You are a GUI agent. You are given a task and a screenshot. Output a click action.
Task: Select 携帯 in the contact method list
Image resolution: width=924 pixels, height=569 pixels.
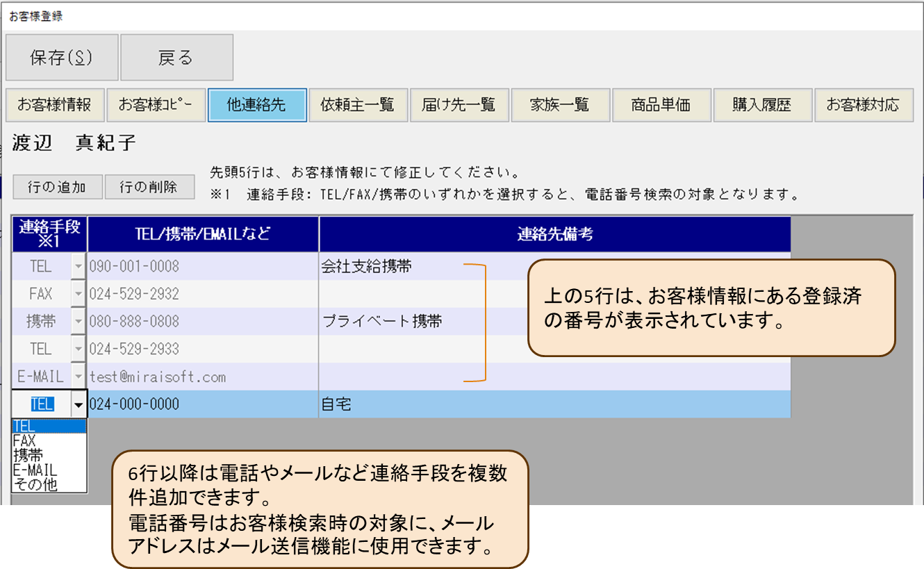(x=28, y=456)
